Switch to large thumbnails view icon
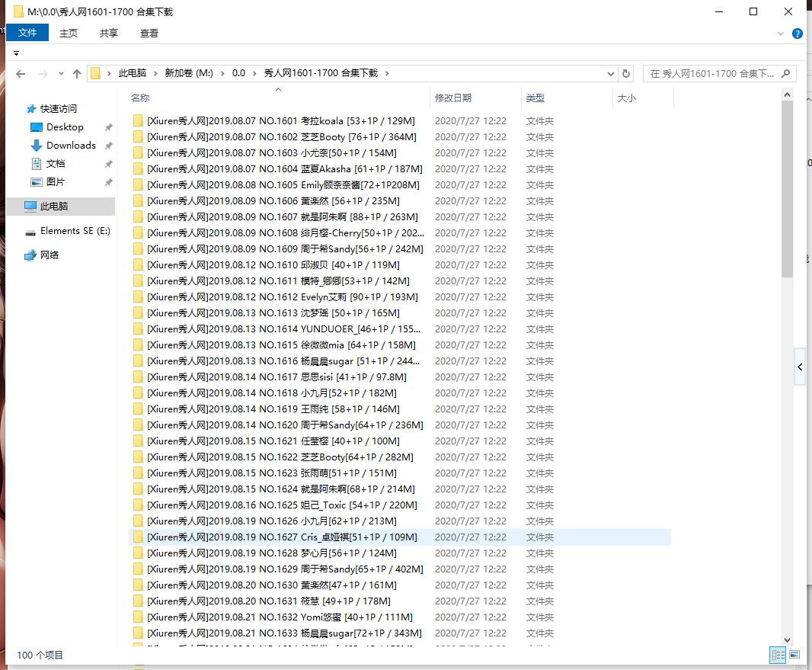The image size is (812, 670). point(794,655)
